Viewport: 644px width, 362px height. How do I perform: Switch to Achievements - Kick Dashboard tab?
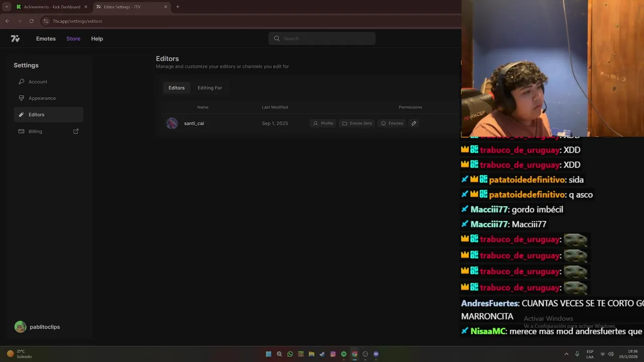(52, 7)
